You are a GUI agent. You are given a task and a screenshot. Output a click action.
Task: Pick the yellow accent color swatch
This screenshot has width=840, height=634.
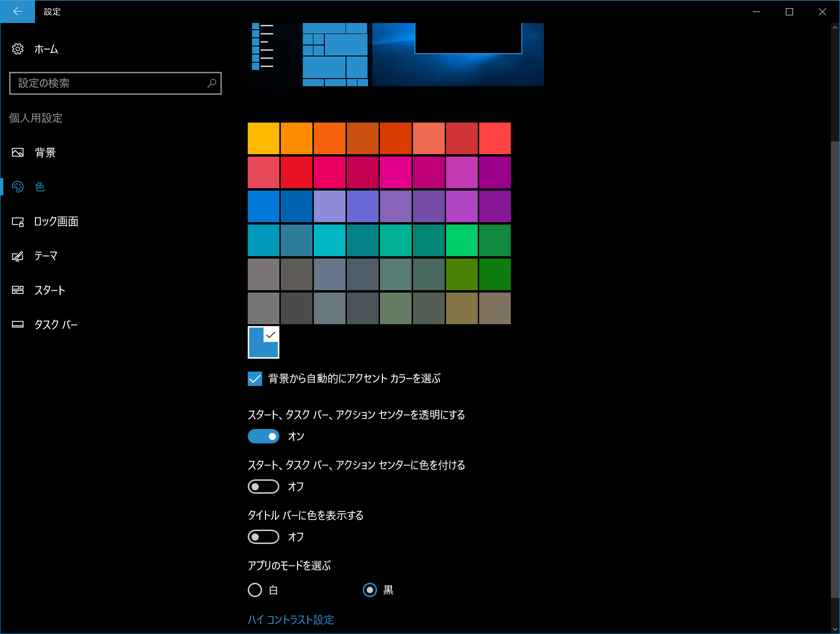pos(263,138)
